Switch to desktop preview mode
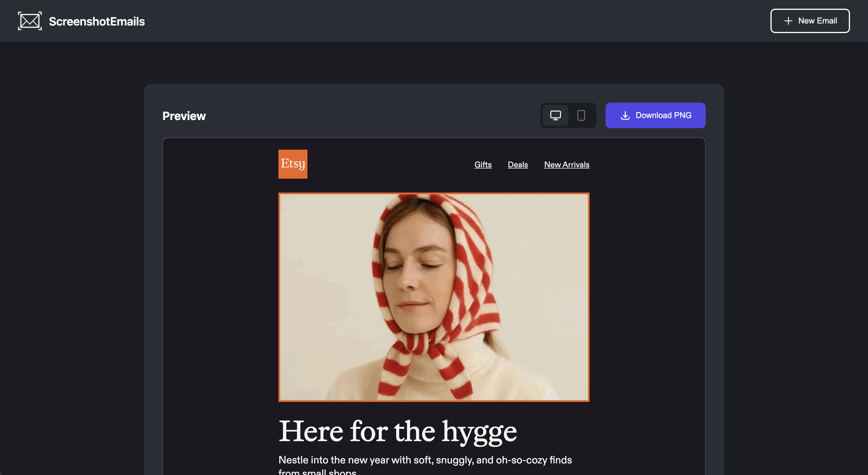Image resolution: width=868 pixels, height=475 pixels. (x=555, y=115)
